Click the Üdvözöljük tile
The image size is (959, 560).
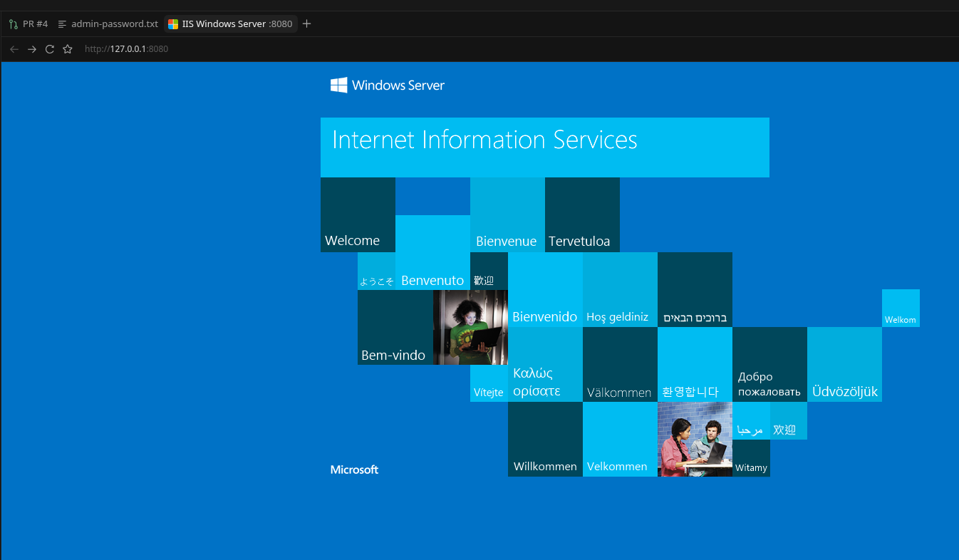click(844, 365)
